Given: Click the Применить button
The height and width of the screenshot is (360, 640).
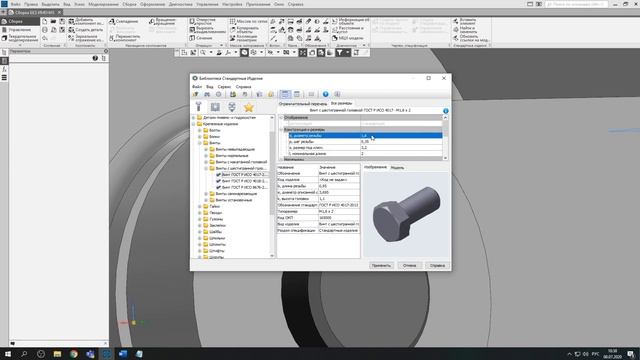Looking at the screenshot, I should point(381,265).
